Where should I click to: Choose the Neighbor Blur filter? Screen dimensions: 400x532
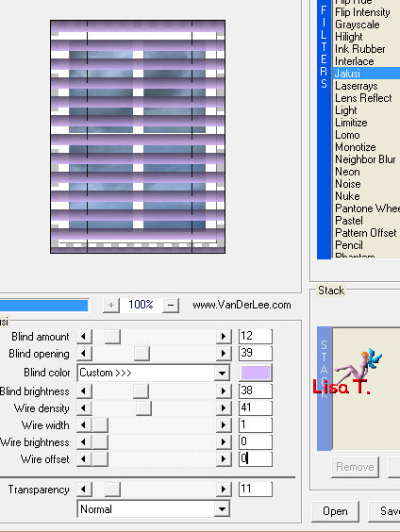click(365, 159)
